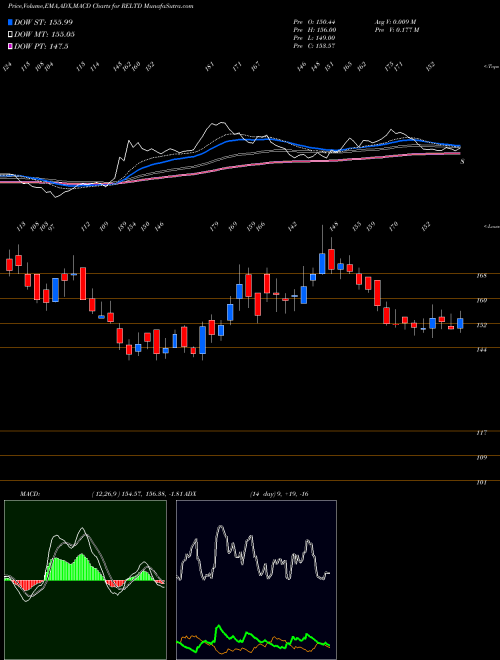Screen dimensions: 500x660
Task: Click the 'Pre C: 153.57' value
Action: tap(314, 46)
